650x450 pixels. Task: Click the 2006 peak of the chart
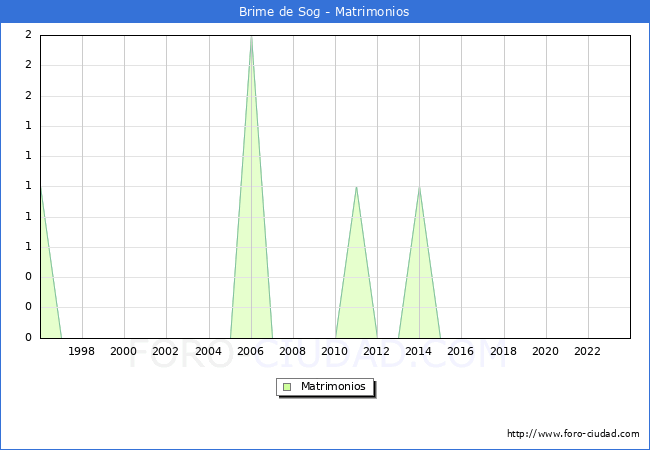(x=251, y=38)
